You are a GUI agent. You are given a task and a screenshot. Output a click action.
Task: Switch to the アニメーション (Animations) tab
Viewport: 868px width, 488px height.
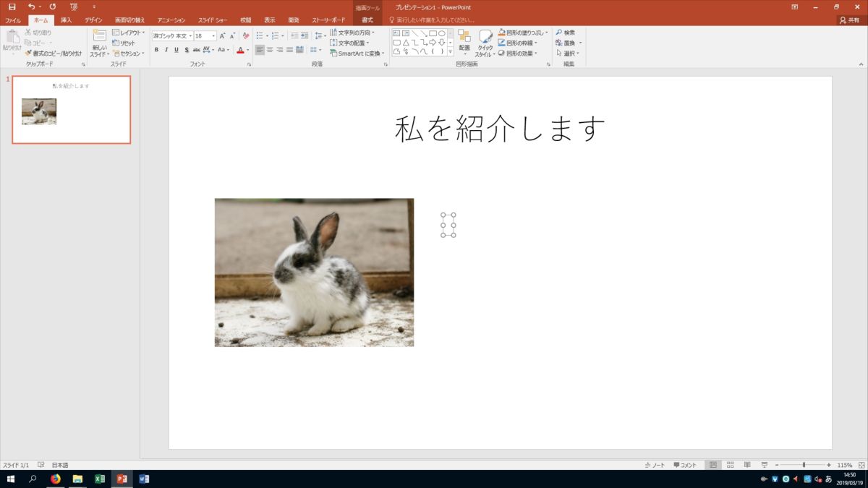(x=171, y=20)
